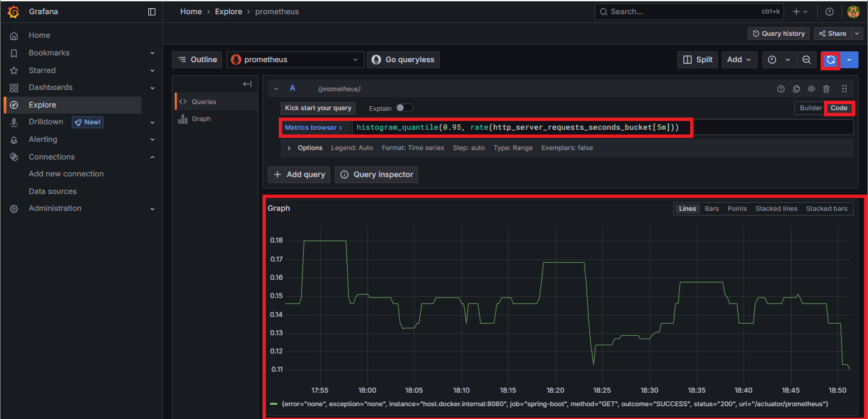Image resolution: width=868 pixels, height=419 pixels.
Task: Click the Explore compass icon in the sidebar
Action: point(14,105)
